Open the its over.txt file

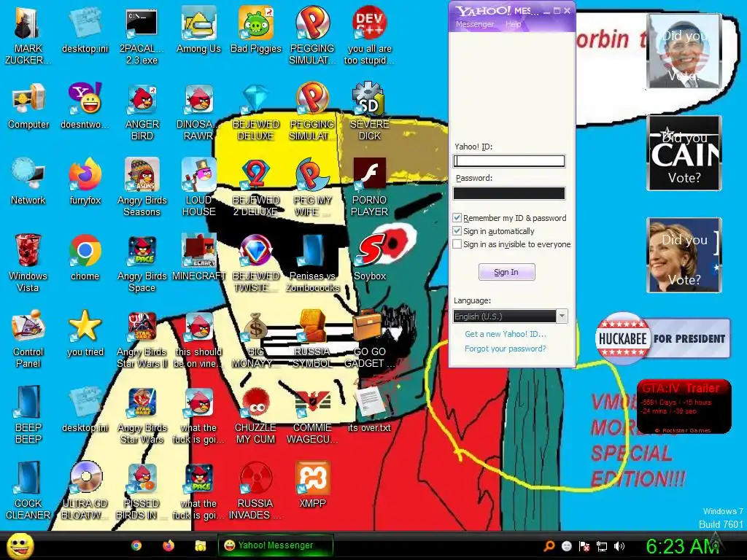point(370,409)
